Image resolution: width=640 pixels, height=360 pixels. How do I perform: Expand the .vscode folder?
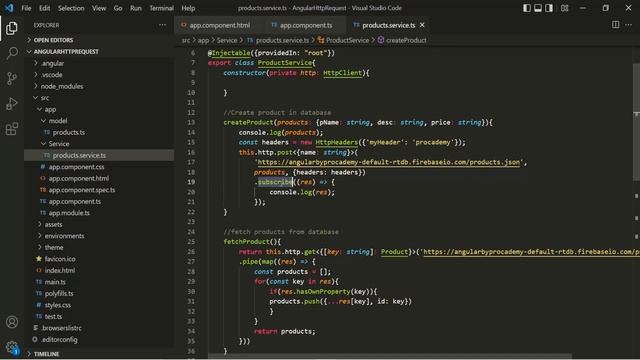[x=99, y=75]
